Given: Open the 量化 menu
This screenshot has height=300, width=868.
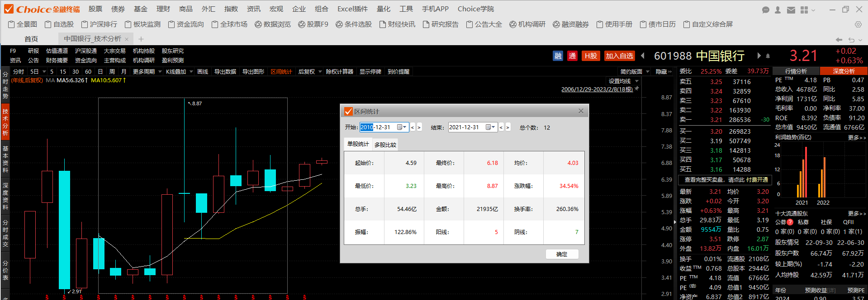Looking at the screenshot, I should 384,9.
